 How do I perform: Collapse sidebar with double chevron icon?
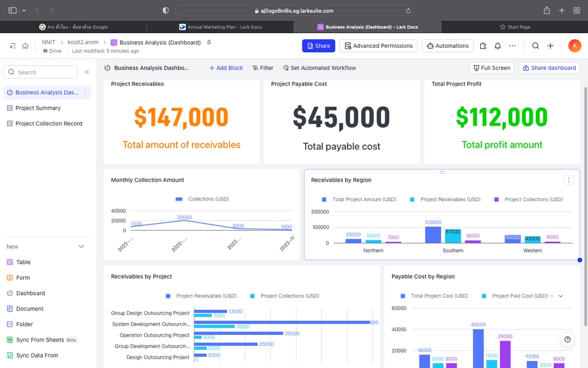point(87,72)
